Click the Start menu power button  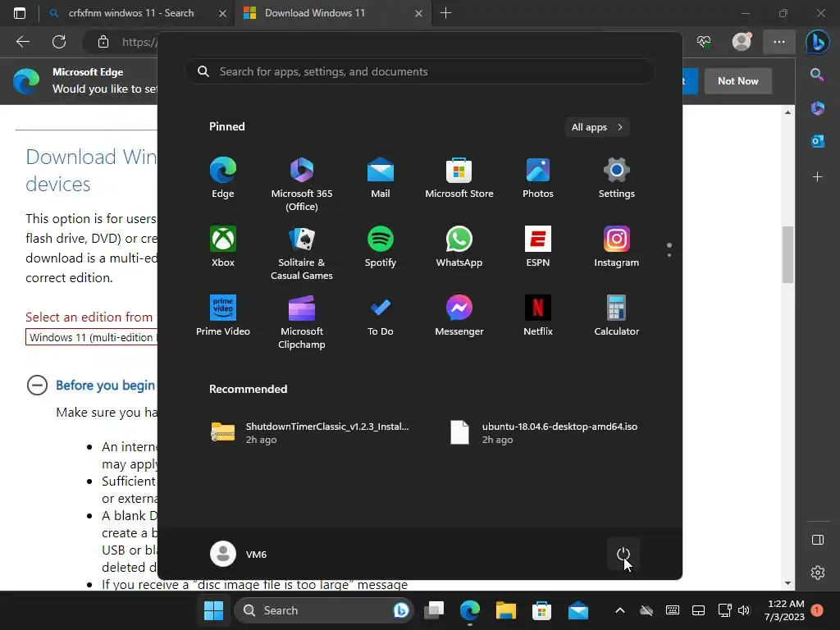623,554
